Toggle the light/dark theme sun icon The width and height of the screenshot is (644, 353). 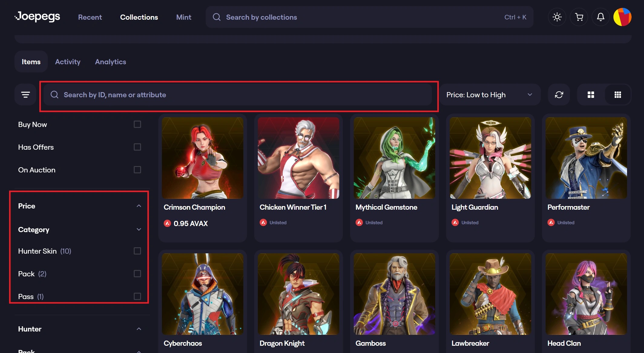tap(557, 17)
